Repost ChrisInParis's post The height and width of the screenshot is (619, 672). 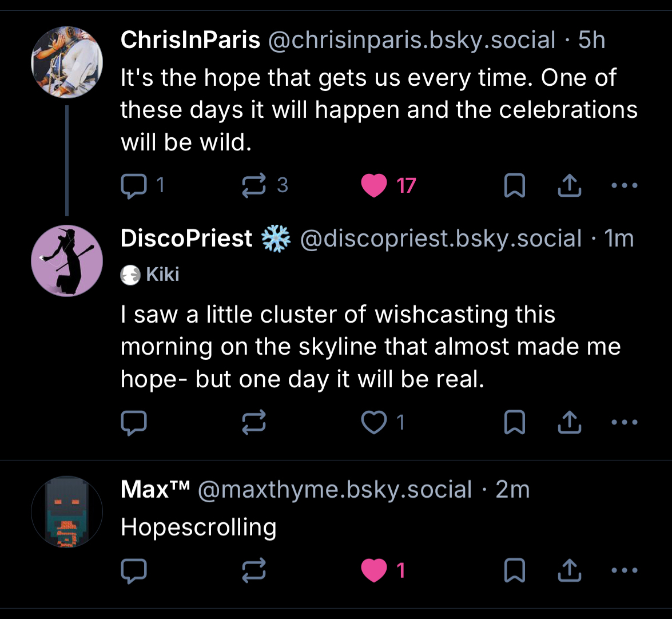[x=254, y=186]
